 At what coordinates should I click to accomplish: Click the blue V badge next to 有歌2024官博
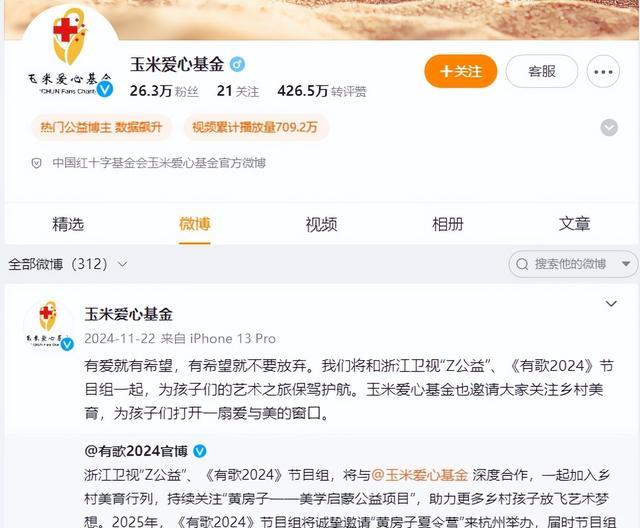pyautogui.click(x=200, y=451)
